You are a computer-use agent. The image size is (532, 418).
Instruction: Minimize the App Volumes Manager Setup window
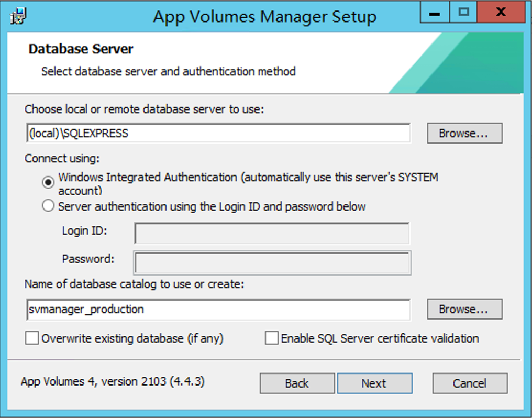[x=435, y=14]
